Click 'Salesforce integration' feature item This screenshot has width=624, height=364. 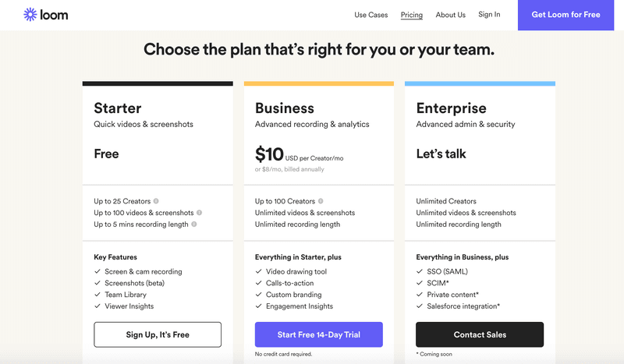tap(463, 306)
